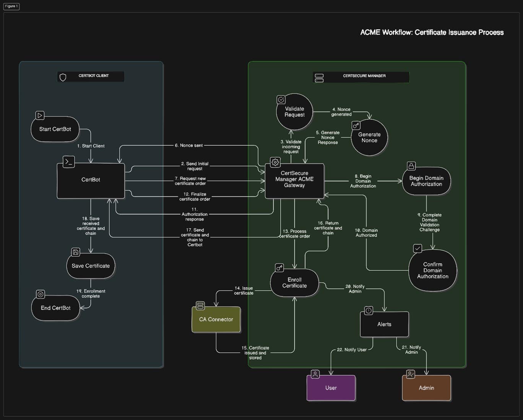This screenshot has width=523, height=420.
Task: Click the check badge icon on Validate Request
Action: tap(281, 100)
